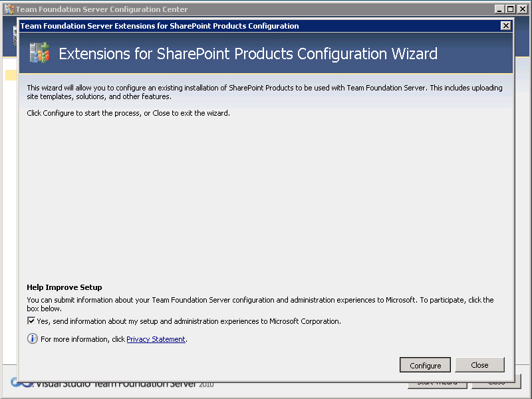The width and height of the screenshot is (532, 399).
Task: Click the Close button in the wizard
Action: (x=479, y=364)
